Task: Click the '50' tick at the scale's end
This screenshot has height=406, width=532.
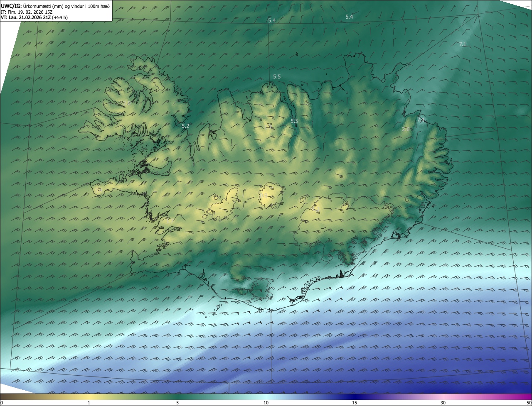Action: point(529,403)
